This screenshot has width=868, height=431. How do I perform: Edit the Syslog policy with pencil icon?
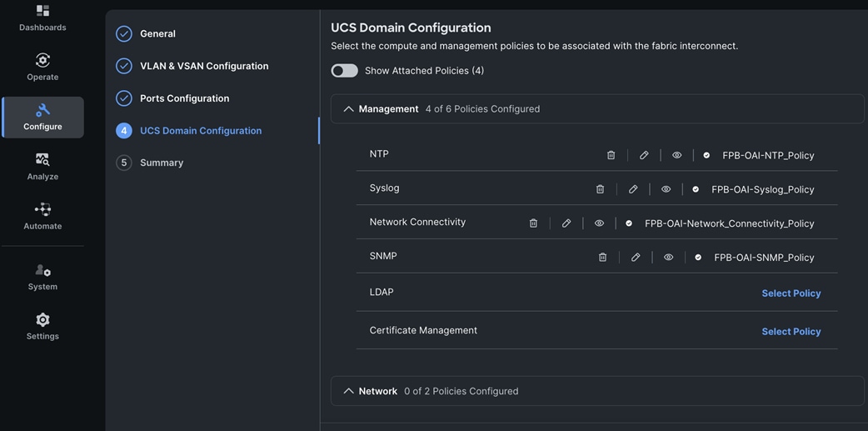[x=633, y=189]
